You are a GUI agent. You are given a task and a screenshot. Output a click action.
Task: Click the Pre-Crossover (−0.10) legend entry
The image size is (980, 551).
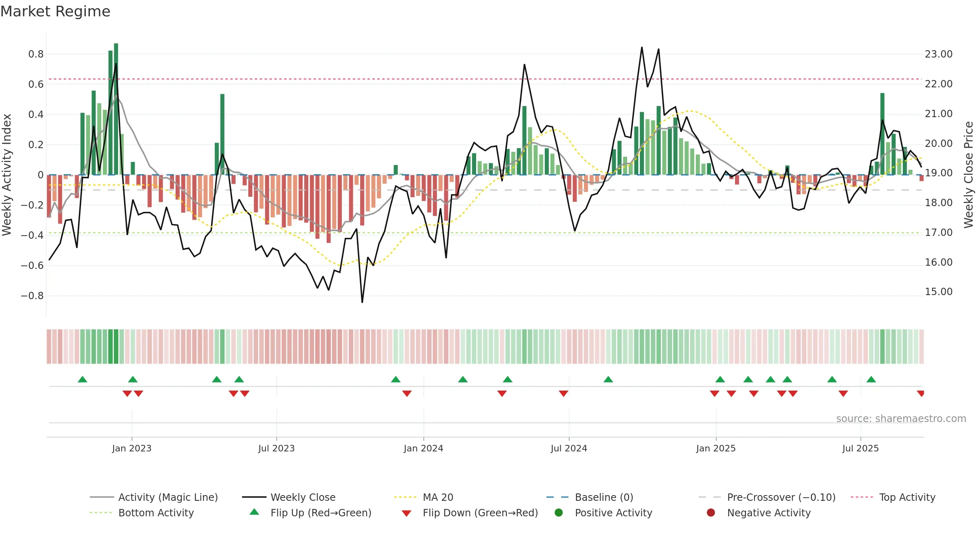(767, 497)
